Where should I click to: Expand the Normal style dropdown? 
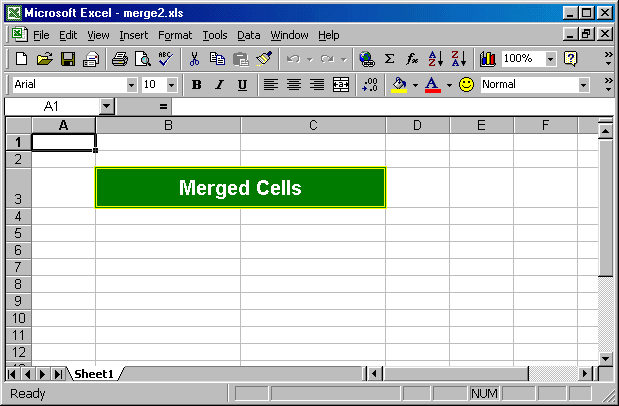click(583, 85)
